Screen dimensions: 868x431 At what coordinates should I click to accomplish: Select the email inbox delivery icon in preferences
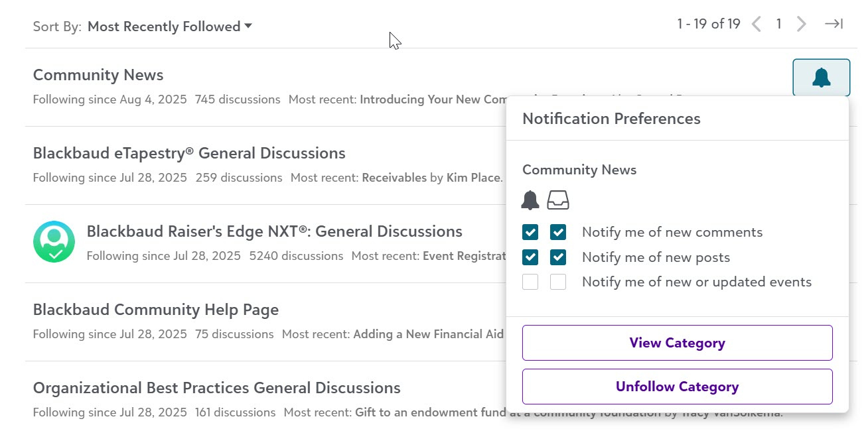click(557, 199)
